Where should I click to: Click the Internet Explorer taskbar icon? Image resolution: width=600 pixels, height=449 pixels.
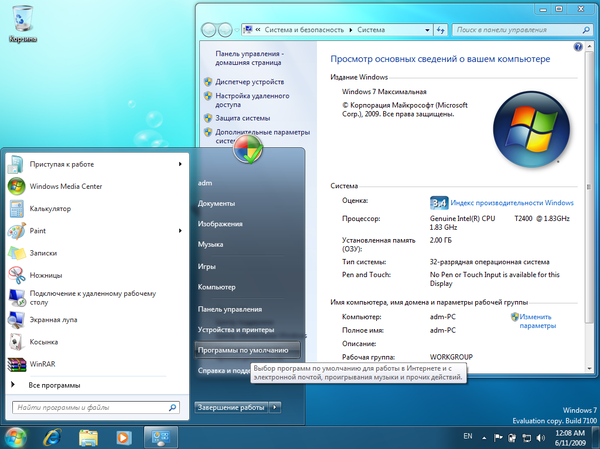click(x=51, y=437)
